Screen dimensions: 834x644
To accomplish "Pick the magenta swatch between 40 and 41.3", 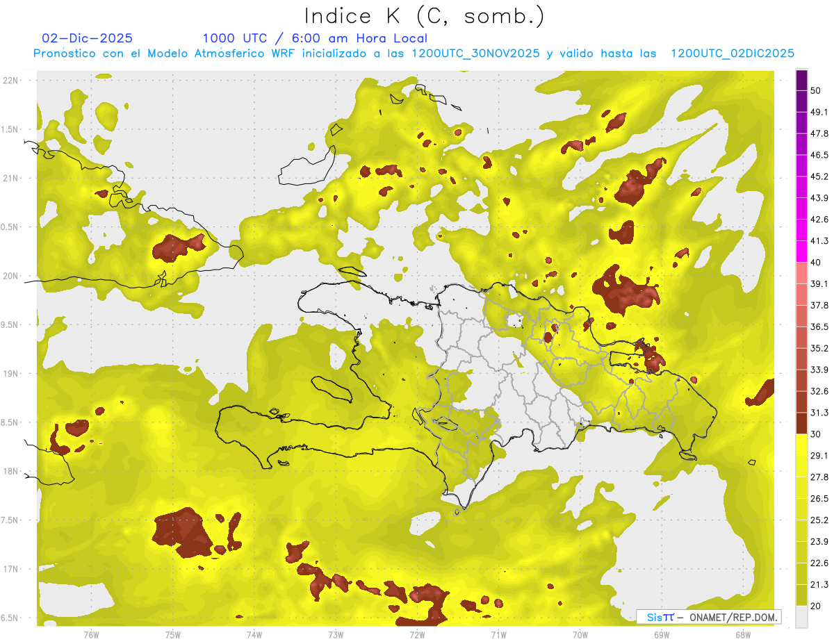I will 801,252.
